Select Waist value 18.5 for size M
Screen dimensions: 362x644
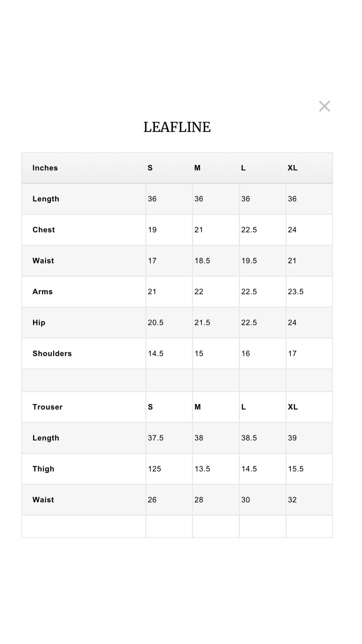tap(202, 261)
